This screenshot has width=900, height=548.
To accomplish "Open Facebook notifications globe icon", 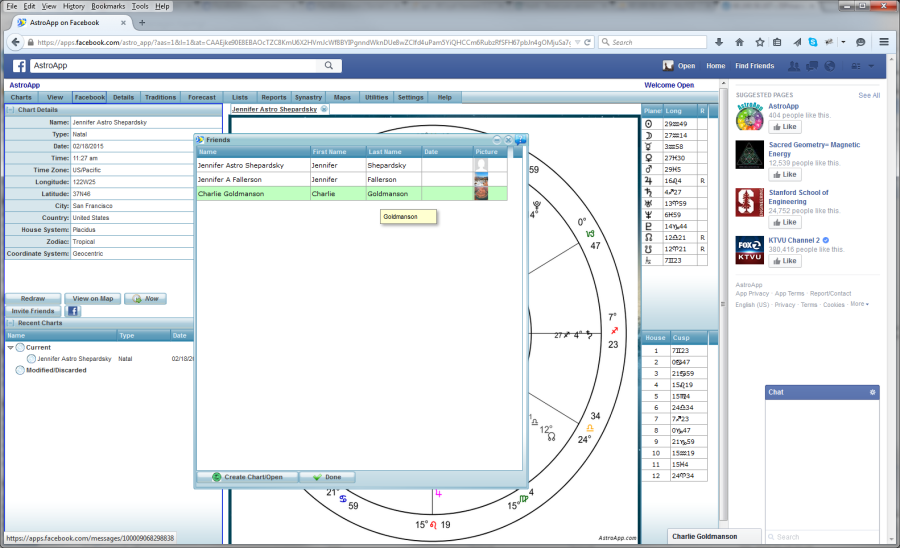I will click(x=829, y=66).
